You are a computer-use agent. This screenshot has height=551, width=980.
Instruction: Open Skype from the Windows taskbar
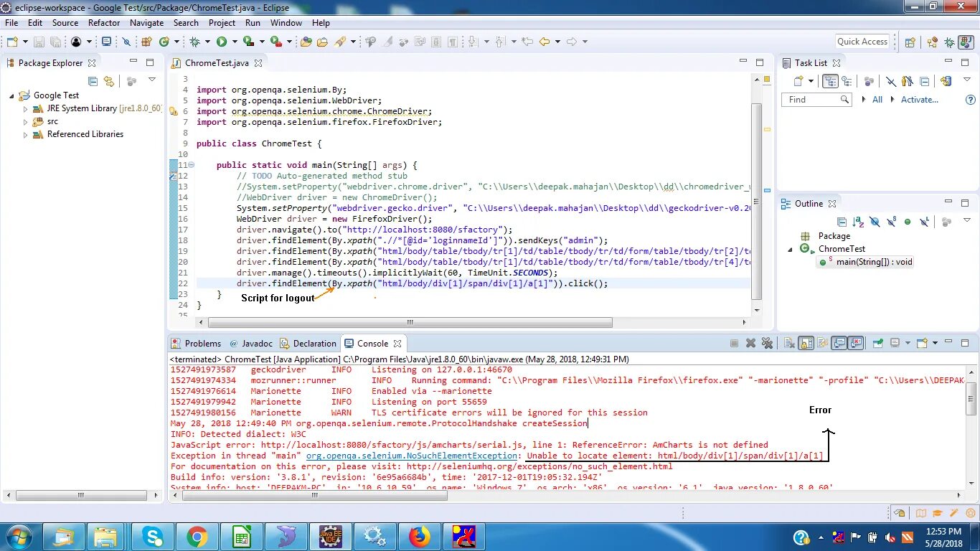(x=153, y=537)
